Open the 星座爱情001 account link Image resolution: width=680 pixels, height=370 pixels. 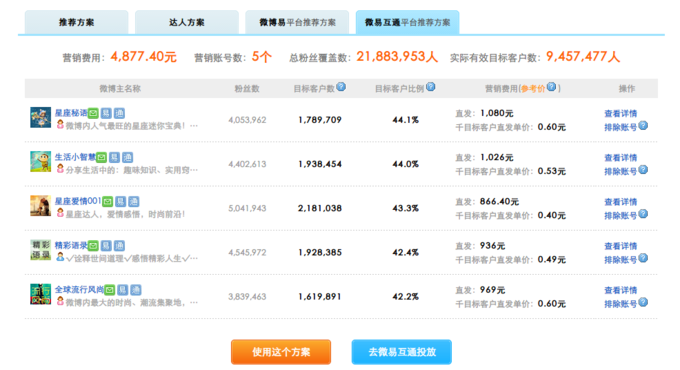pos(78,201)
